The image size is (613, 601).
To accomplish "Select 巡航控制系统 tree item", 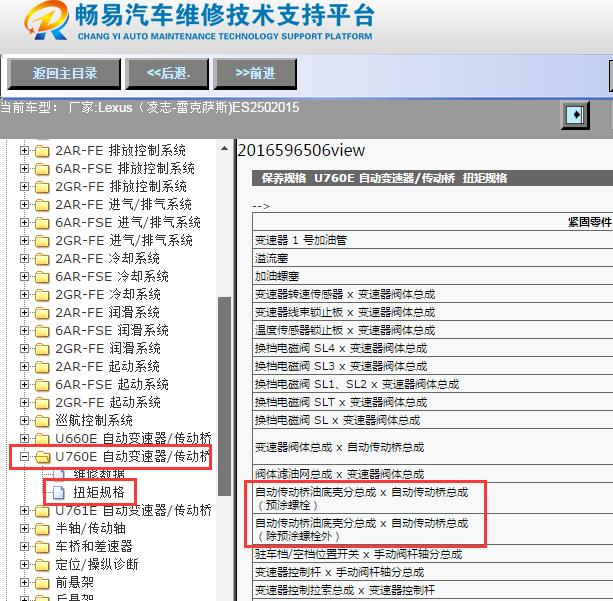I will [94, 420].
